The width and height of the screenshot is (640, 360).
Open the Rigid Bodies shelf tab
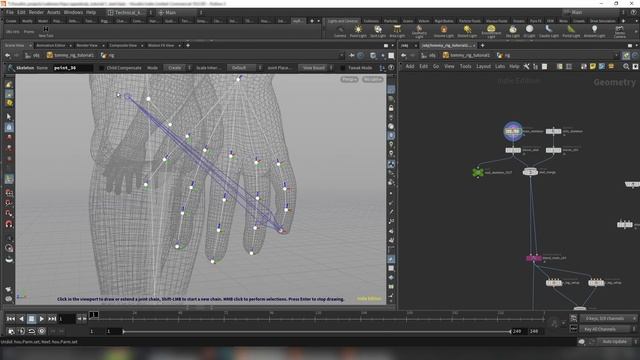coord(444,21)
